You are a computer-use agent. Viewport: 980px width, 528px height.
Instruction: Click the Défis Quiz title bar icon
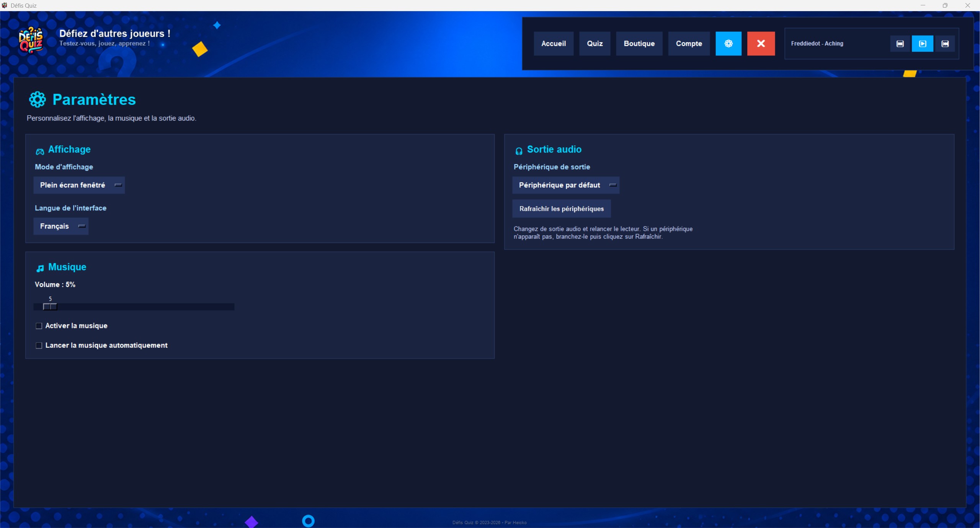click(5, 5)
